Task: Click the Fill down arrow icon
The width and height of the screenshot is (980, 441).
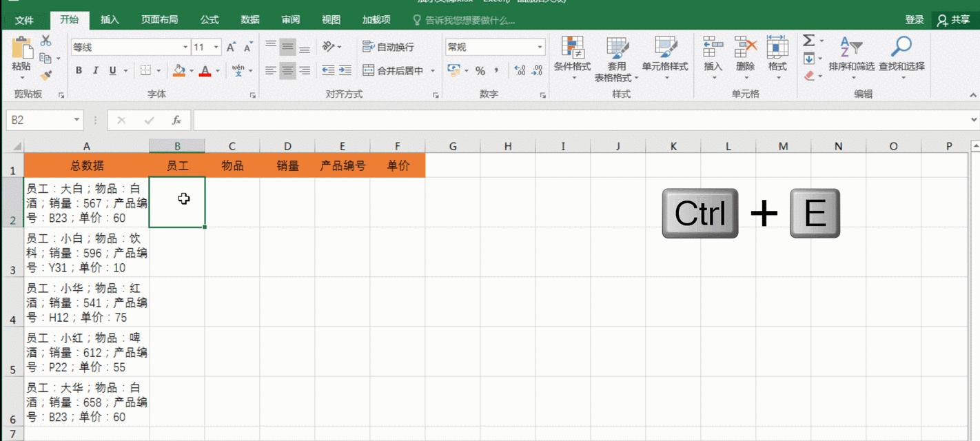Action: [x=809, y=59]
